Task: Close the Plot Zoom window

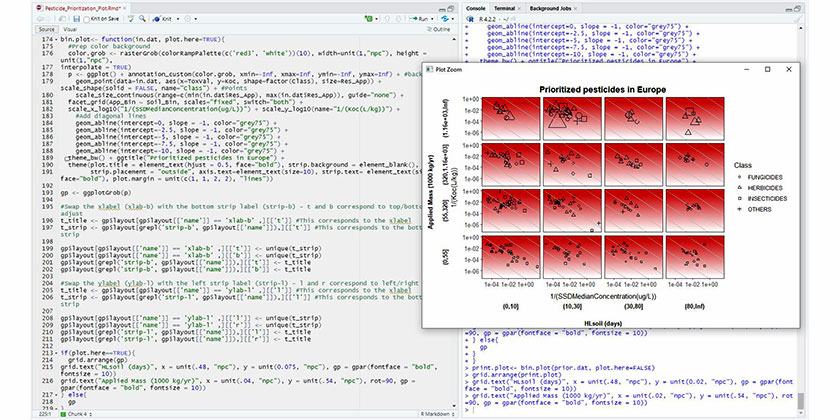Action: 789,69
